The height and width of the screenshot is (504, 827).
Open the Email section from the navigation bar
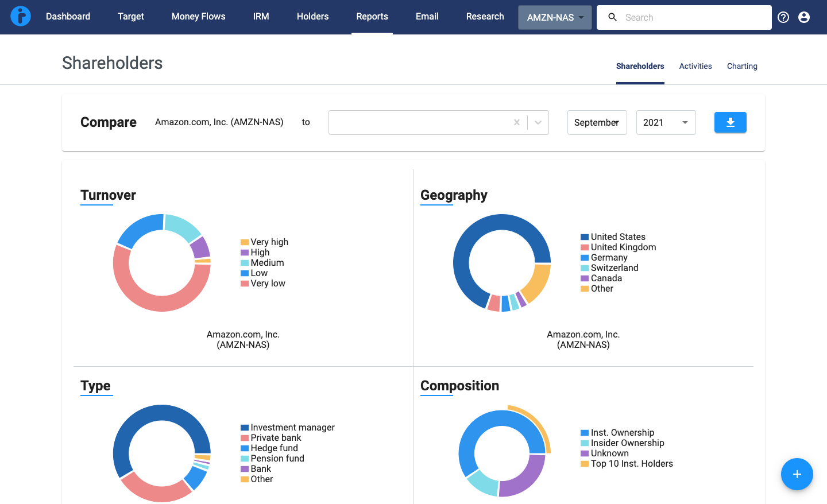[x=427, y=17]
